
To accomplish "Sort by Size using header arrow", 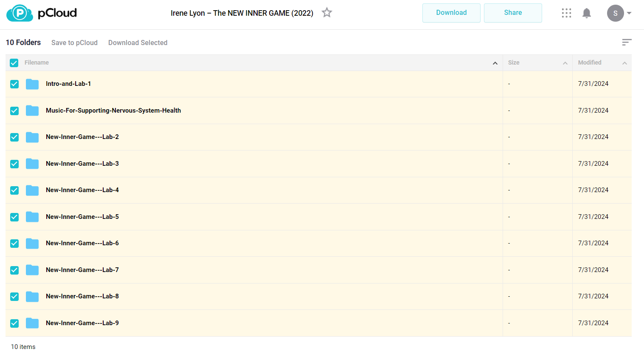I will [x=565, y=63].
